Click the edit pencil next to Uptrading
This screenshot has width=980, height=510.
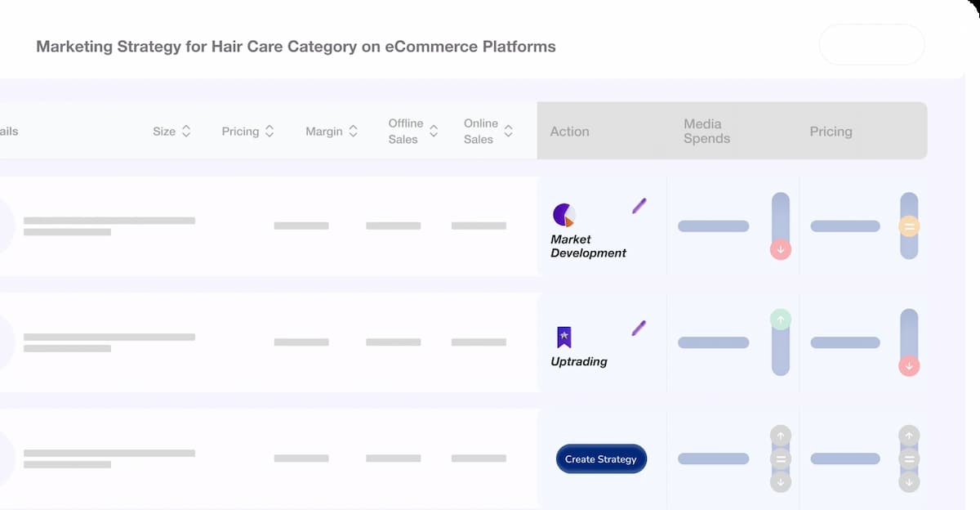[x=638, y=329]
